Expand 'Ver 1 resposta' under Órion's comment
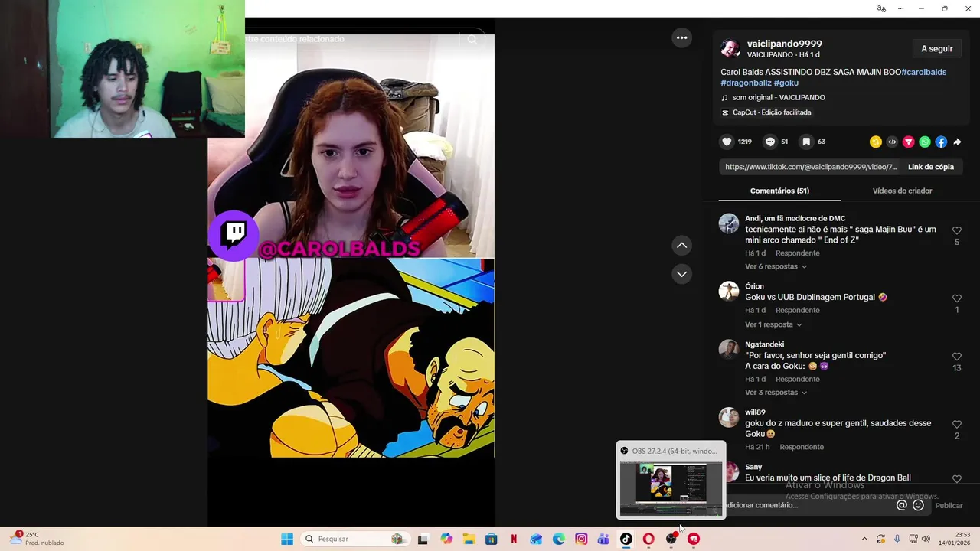 (x=773, y=324)
